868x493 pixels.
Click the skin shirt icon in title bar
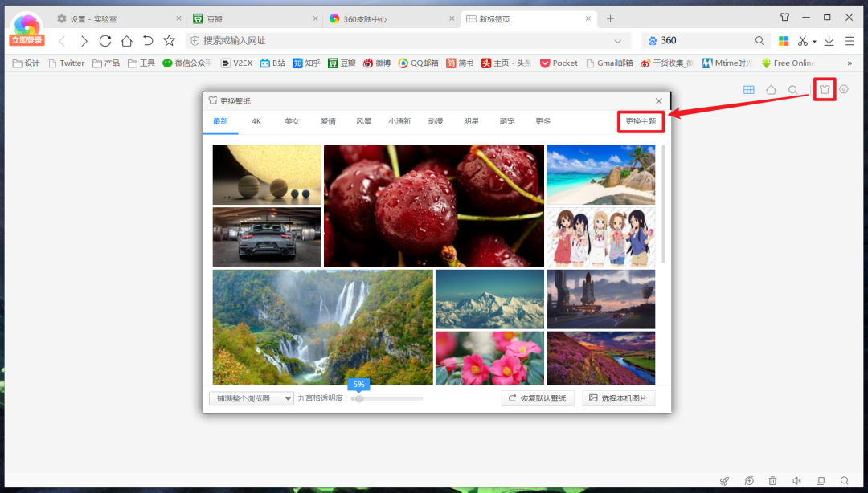[x=785, y=17]
